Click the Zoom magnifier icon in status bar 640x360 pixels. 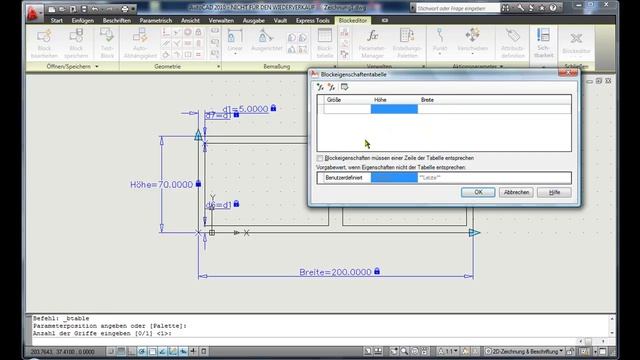click(x=404, y=351)
